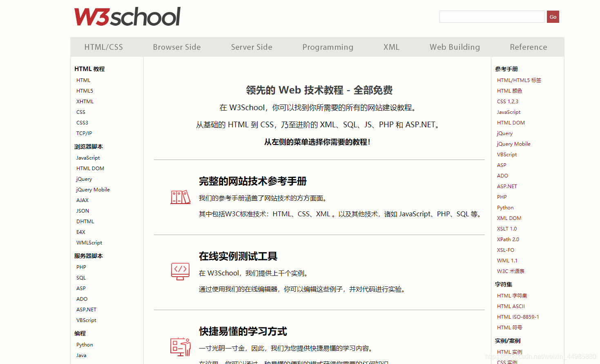Open the XPath 2.0 reference link
This screenshot has width=600, height=364.
508,240
